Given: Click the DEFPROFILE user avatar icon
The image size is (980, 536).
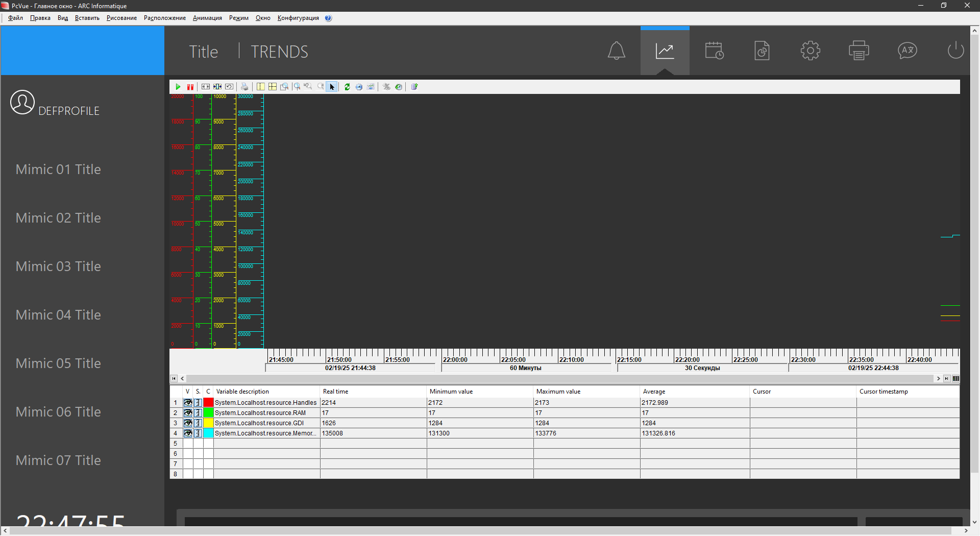Looking at the screenshot, I should click(x=22, y=102).
